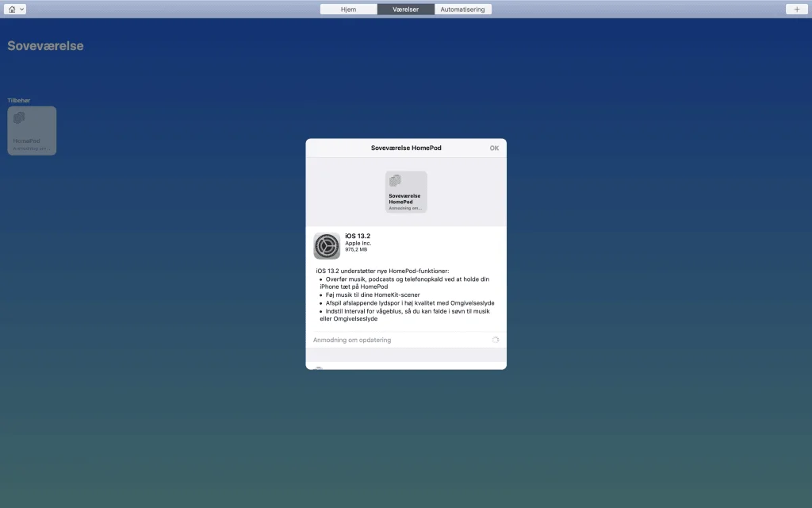
Task: Confirm with the OK button
Action: [493, 148]
